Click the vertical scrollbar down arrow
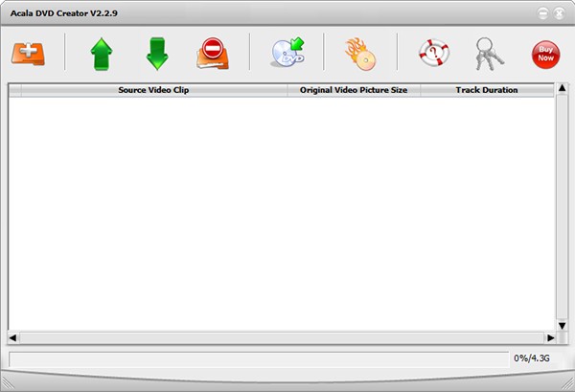This screenshot has width=575, height=392. coord(562,326)
